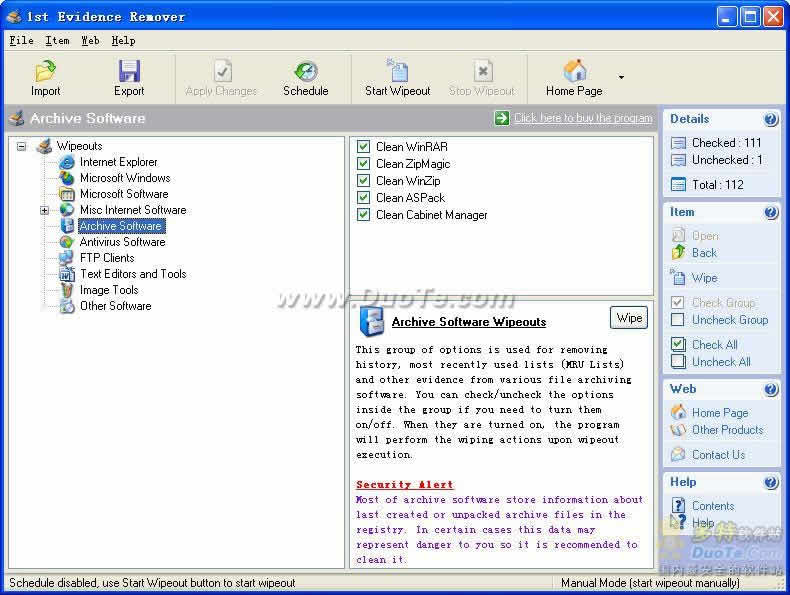Toggle the Clean Cabinet Manager checkbox

363,215
